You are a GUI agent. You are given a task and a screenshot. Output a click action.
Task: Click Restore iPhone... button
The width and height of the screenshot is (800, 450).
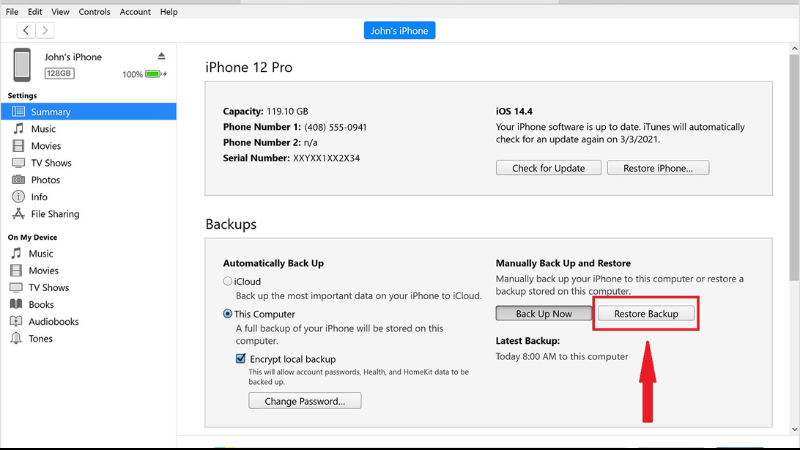coord(658,168)
